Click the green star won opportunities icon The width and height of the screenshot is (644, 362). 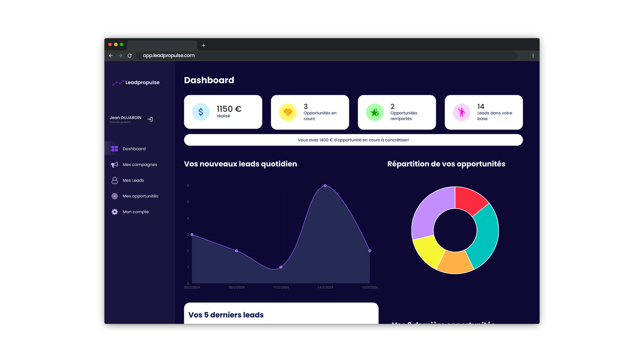(x=375, y=112)
